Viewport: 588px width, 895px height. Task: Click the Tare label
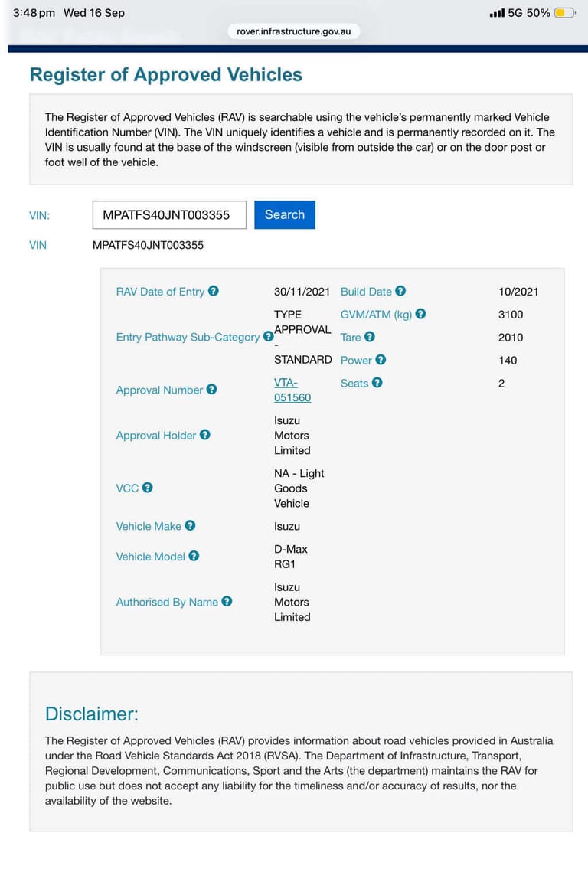(351, 338)
